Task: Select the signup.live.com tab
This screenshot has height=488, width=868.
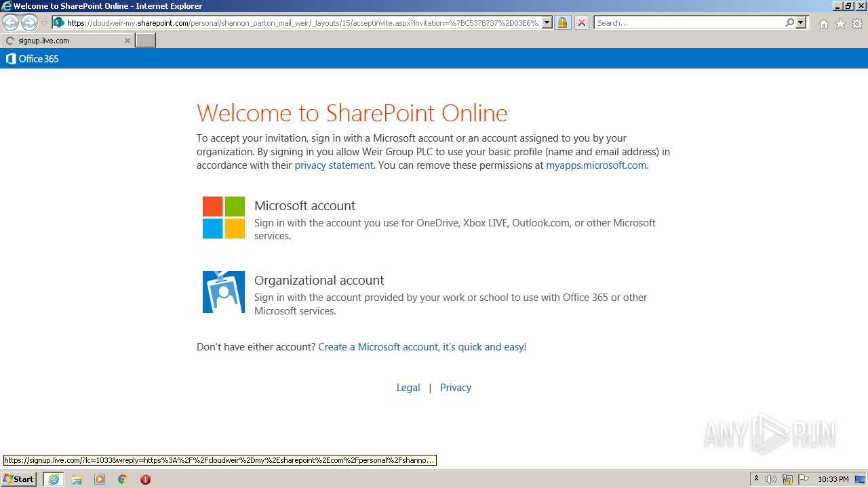Action: [x=67, y=41]
